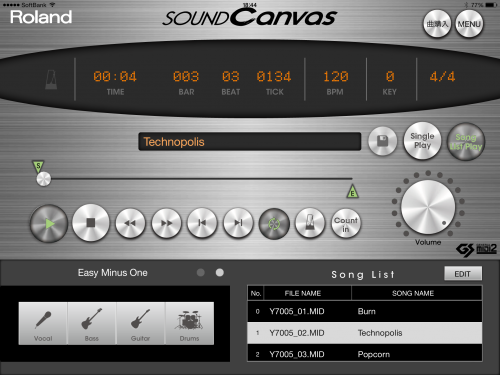Image resolution: width=500 pixels, height=375 pixels.
Task: Click the 03 BEAT display
Action: [231, 77]
